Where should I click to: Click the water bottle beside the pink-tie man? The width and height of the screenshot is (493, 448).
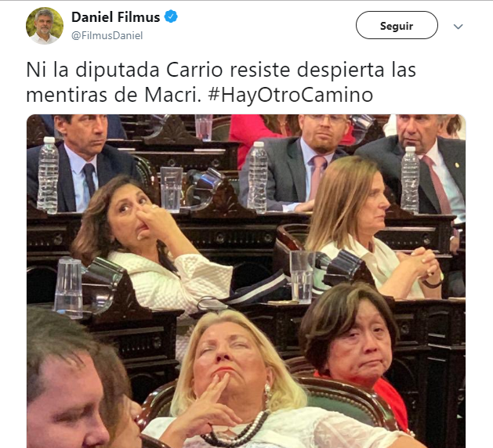257,178
